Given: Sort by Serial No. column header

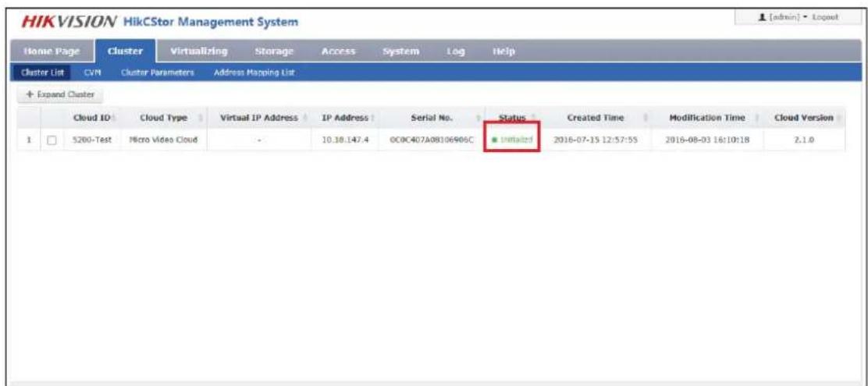Looking at the screenshot, I should coord(432,118).
